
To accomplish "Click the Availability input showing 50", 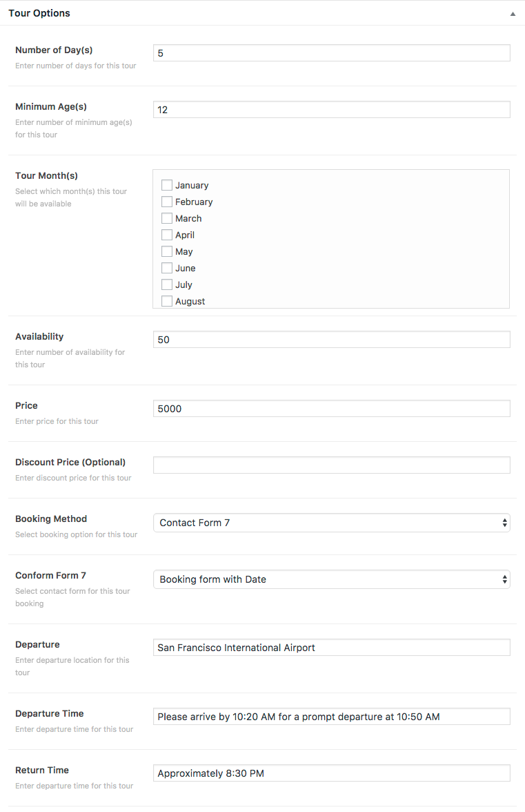I will pyautogui.click(x=332, y=339).
